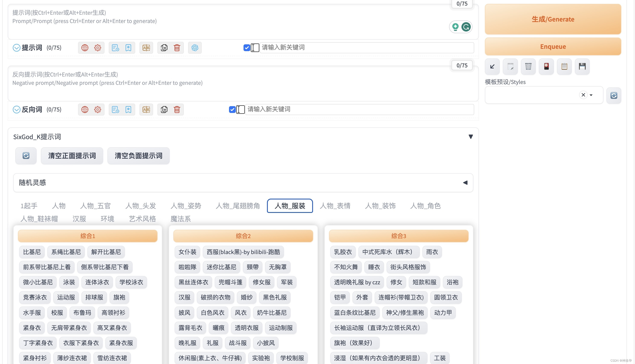Screen dimensions: 635x364
Task: Focus the positive prompt text area
Action: (x=243, y=22)
